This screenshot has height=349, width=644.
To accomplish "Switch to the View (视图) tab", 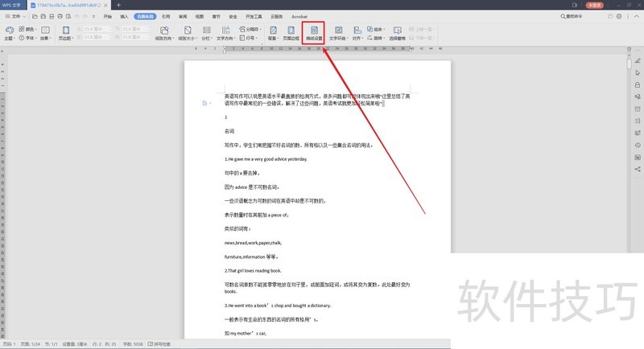I will tap(200, 16).
